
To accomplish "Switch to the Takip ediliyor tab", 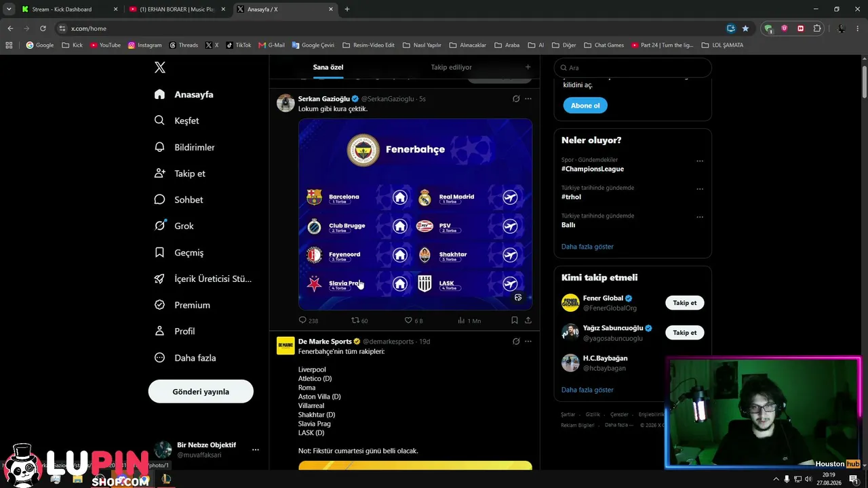I will point(452,67).
